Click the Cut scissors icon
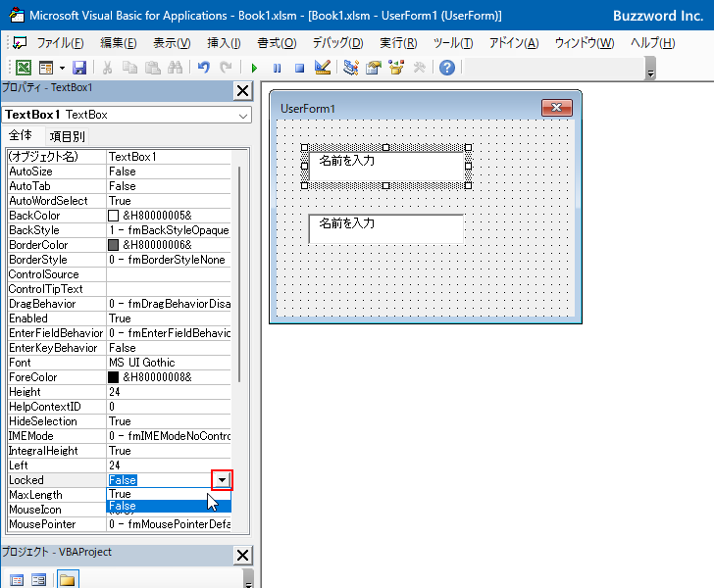This screenshot has height=588, width=714. (108, 68)
